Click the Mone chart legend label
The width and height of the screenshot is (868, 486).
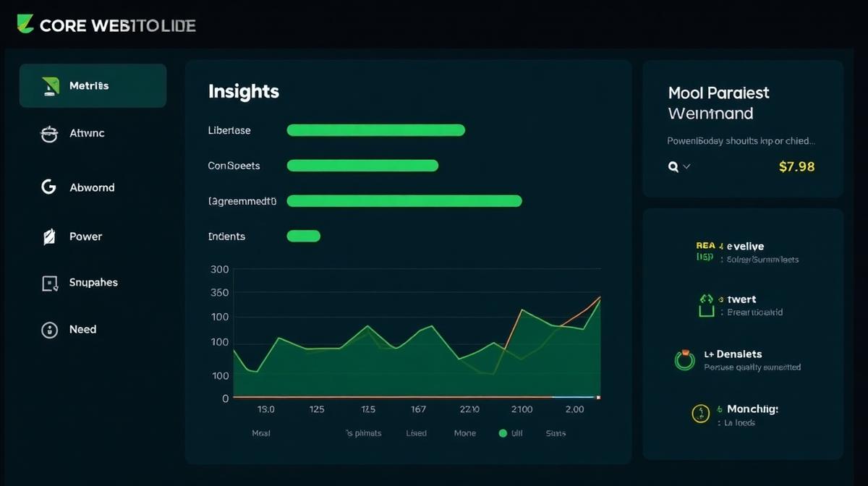click(465, 433)
